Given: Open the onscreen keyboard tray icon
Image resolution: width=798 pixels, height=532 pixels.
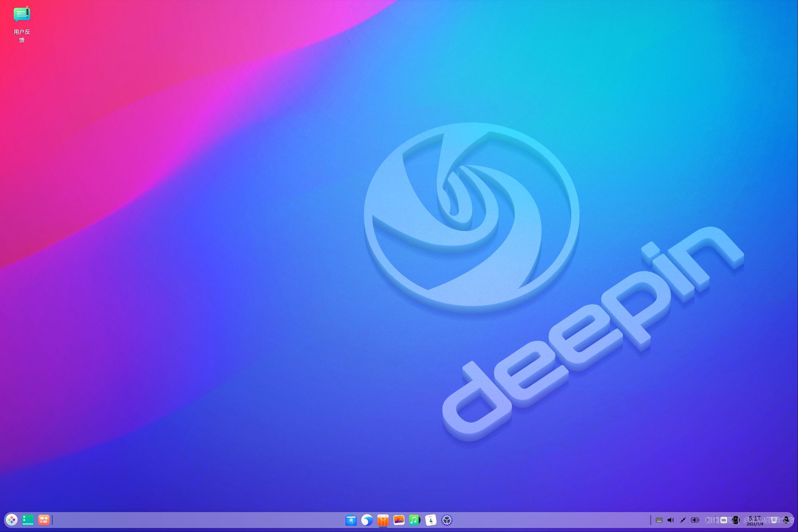Looking at the screenshot, I should pos(659,520).
